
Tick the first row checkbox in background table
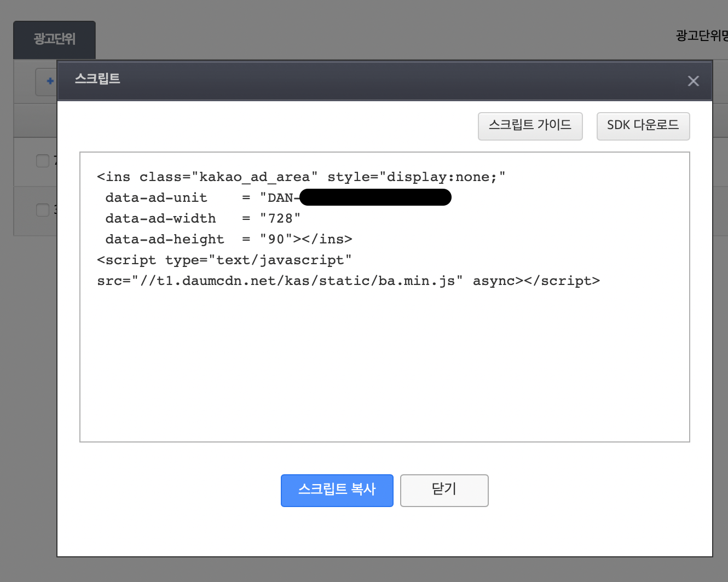[42, 161]
